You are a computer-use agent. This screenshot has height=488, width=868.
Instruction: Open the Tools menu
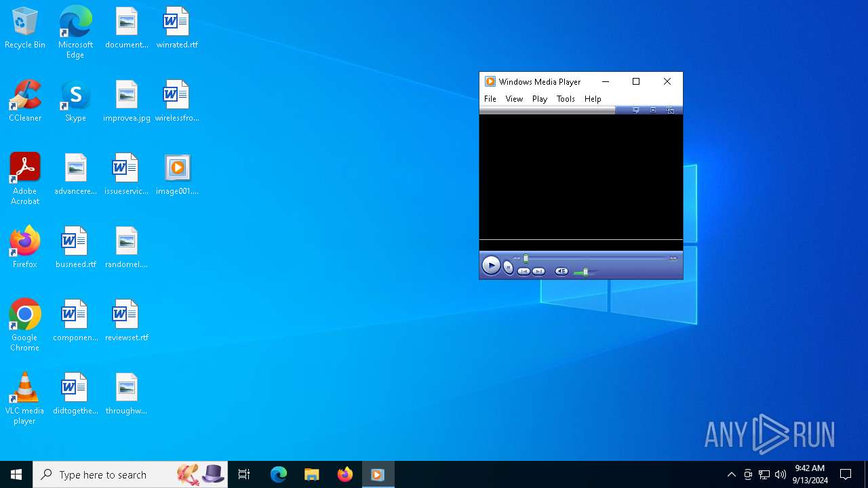(x=566, y=99)
